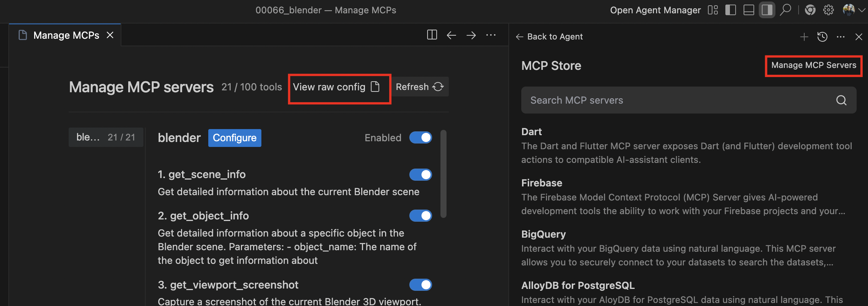Screen dimensions: 868x306
Task: Disable the blender server Enabled toggle
Action: pos(420,137)
